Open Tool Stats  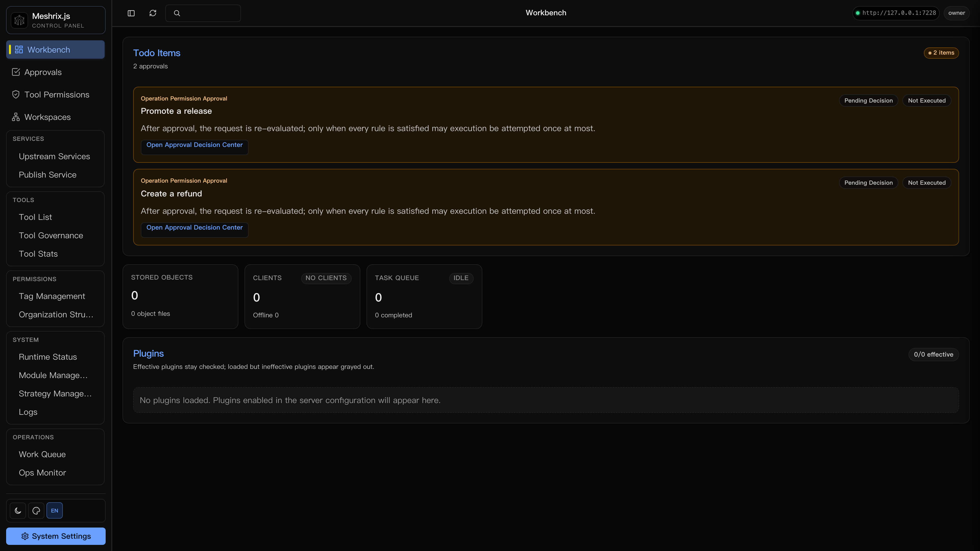(x=38, y=254)
